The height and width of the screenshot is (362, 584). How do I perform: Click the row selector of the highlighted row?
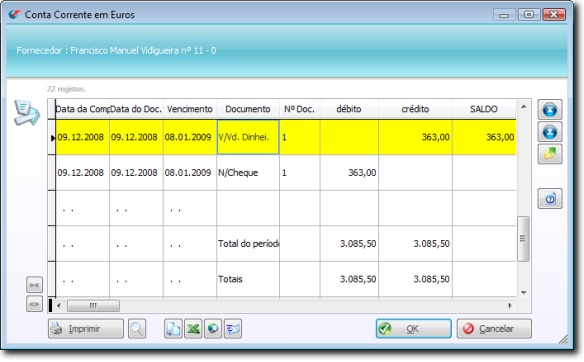(52, 137)
